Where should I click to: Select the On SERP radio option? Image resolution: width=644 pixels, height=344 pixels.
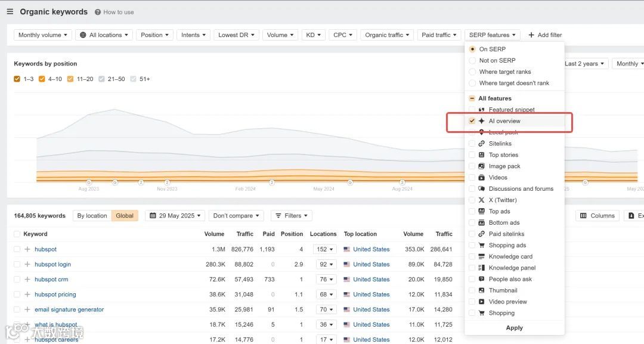[472, 49]
